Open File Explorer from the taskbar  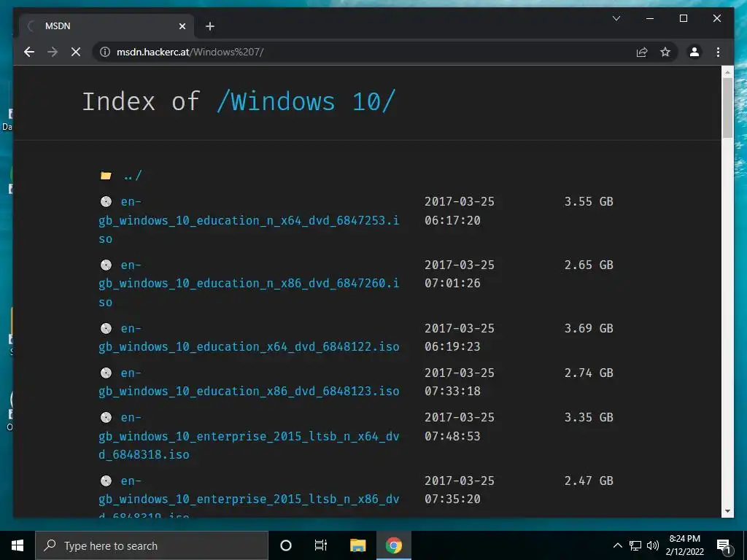pos(357,545)
